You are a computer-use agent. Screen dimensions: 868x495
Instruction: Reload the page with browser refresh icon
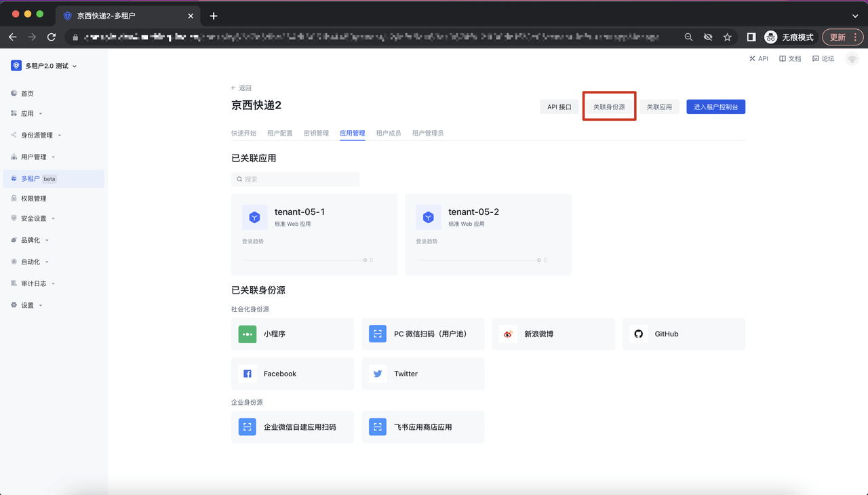52,37
